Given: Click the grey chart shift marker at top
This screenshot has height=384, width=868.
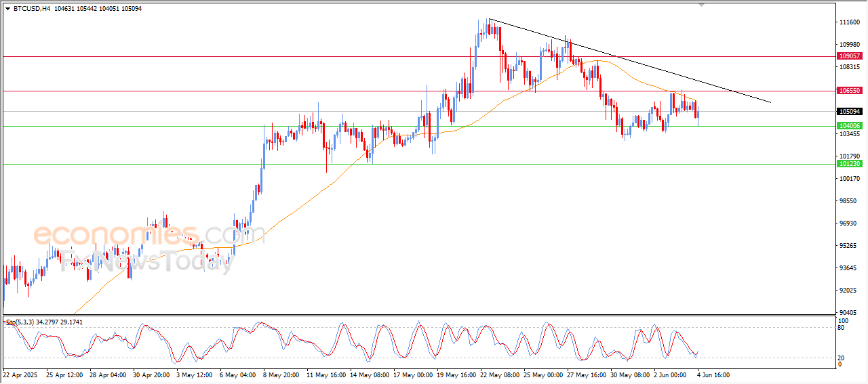Looking at the screenshot, I should pyautogui.click(x=702, y=5).
